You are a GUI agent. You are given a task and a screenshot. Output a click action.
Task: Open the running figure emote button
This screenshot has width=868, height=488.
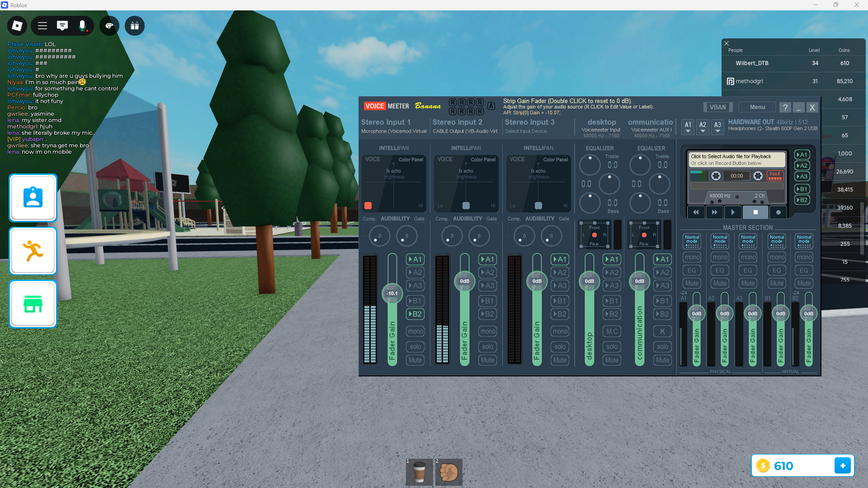[x=33, y=251]
